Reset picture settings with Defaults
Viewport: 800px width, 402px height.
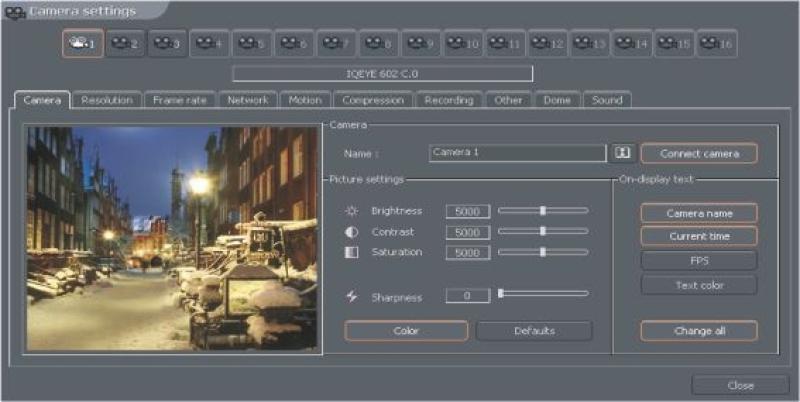pos(534,331)
